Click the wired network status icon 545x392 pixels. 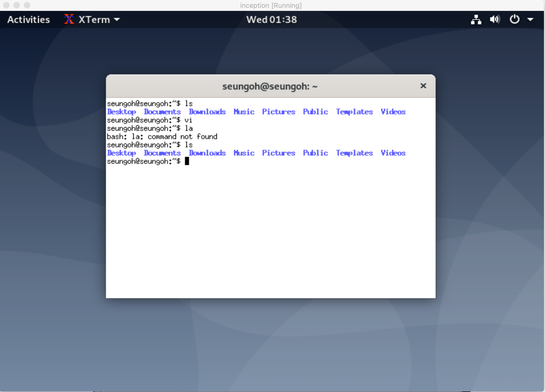coord(476,20)
